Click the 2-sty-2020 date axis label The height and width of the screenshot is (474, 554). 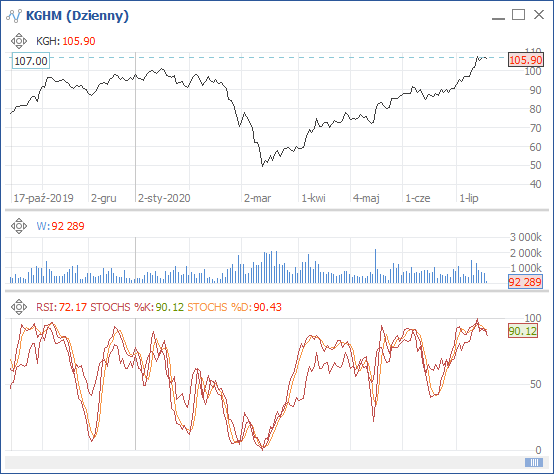[164, 198]
